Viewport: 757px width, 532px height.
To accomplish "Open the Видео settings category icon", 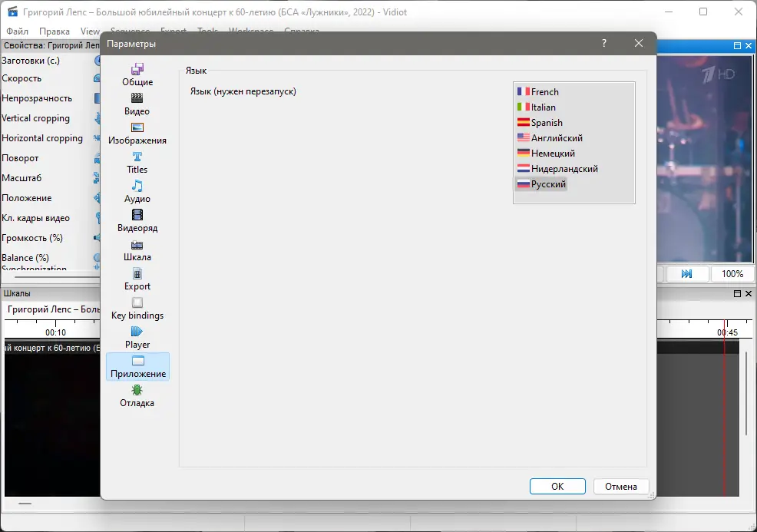I will coord(137,104).
